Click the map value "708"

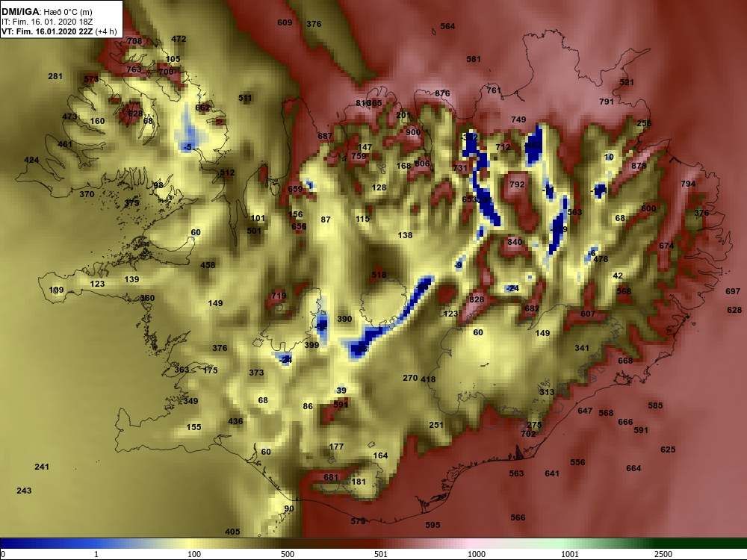[134, 41]
